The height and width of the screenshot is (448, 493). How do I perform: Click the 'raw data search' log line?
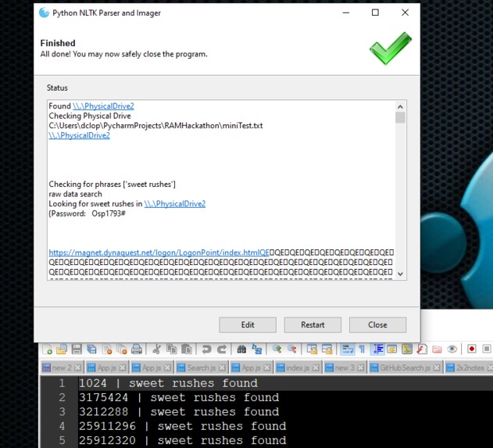point(76,194)
